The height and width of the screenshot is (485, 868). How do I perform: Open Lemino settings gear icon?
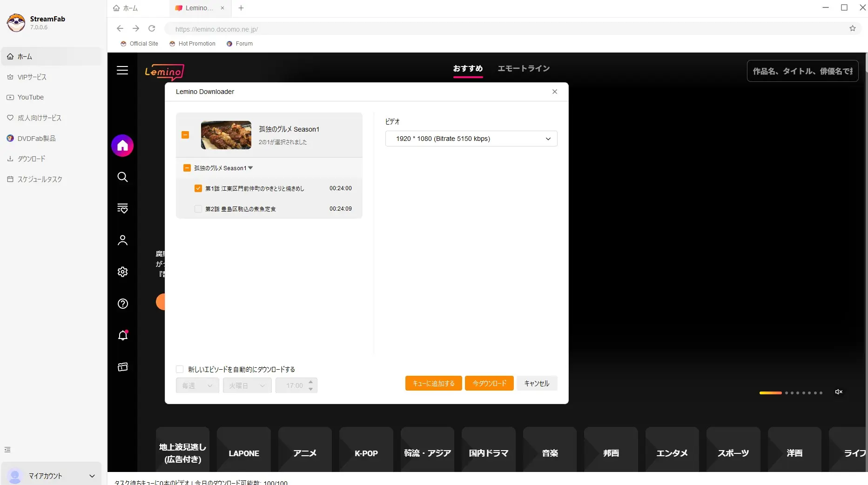coord(122,272)
